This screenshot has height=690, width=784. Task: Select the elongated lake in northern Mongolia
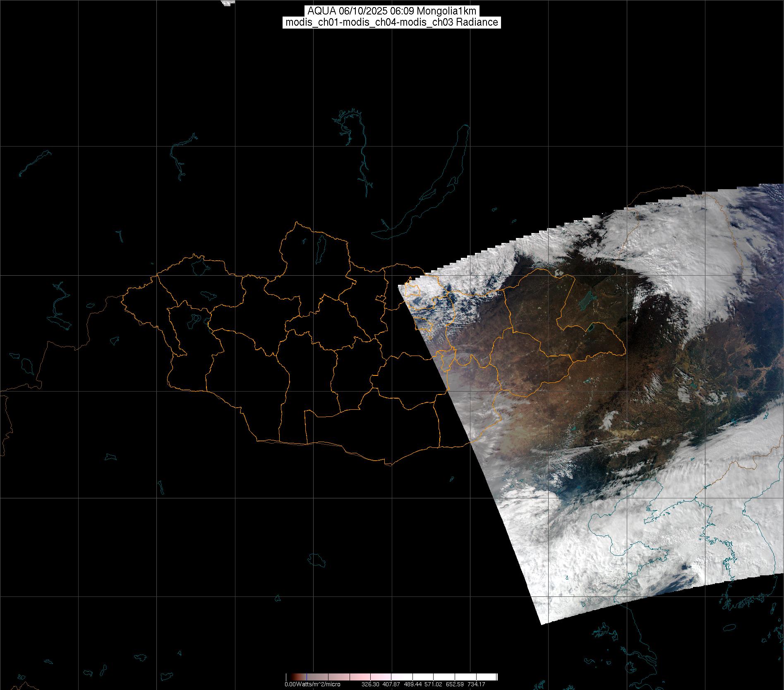point(320,248)
